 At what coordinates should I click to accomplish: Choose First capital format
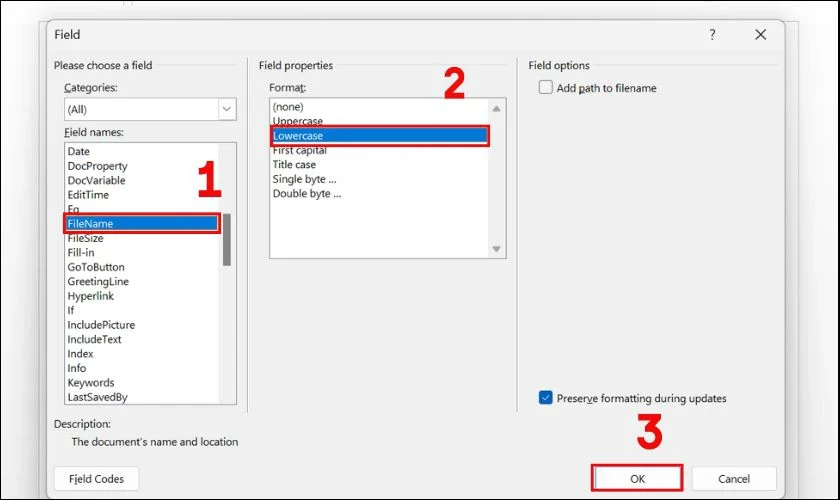tap(379, 151)
